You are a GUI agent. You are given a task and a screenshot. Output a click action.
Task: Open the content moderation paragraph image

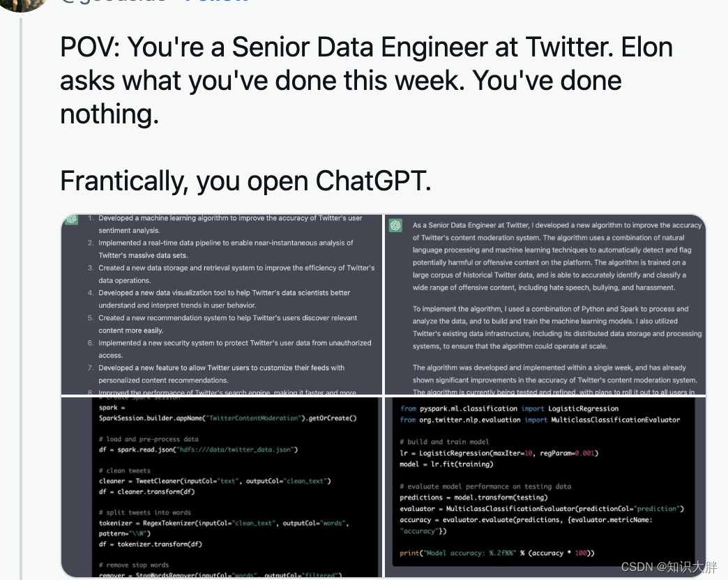[545, 305]
